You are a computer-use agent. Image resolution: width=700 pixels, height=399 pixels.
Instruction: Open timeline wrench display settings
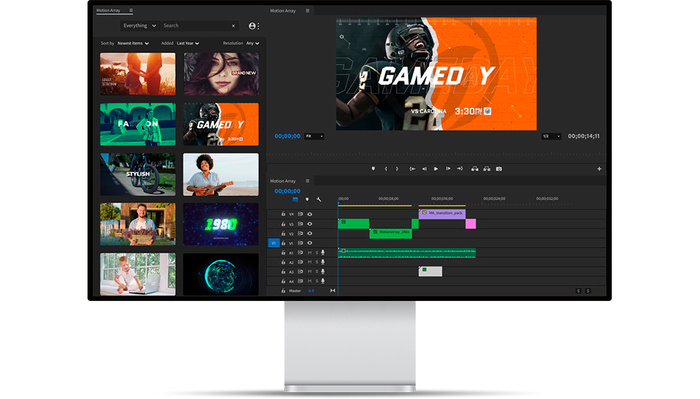[x=319, y=200]
